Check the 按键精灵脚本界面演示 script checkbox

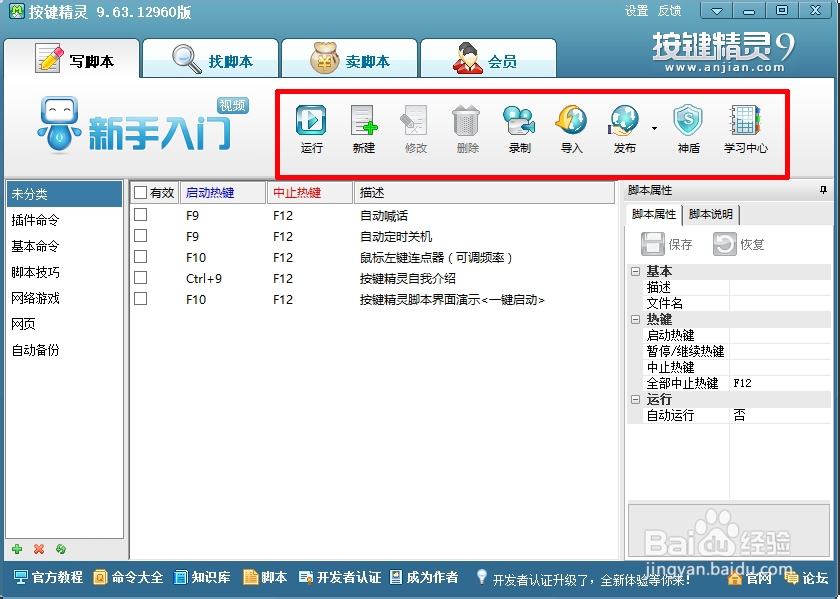(140, 298)
